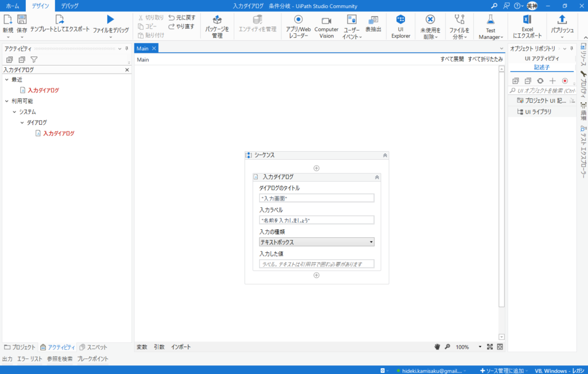Add activity below 入力ダイアログ with plus
588x374 pixels.
(316, 275)
